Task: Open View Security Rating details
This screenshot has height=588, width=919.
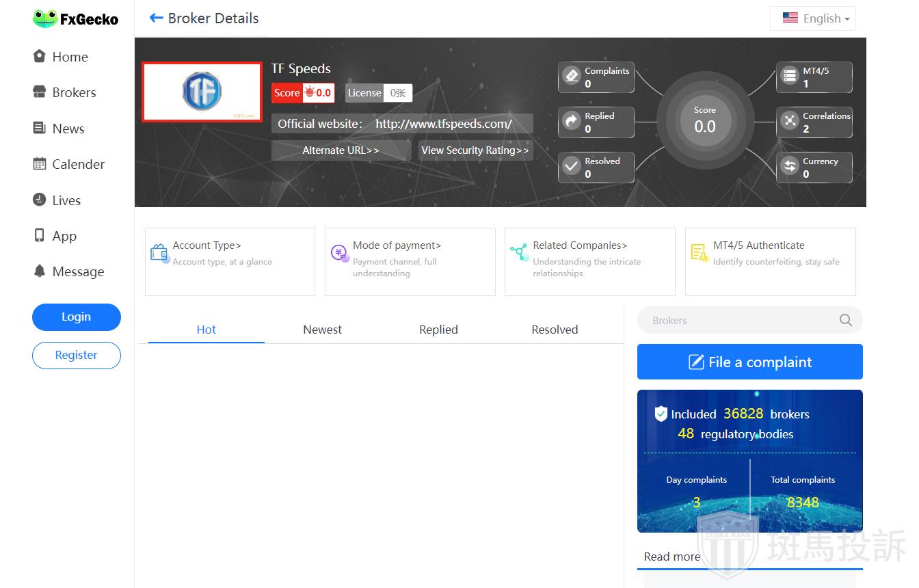Action: click(x=475, y=150)
